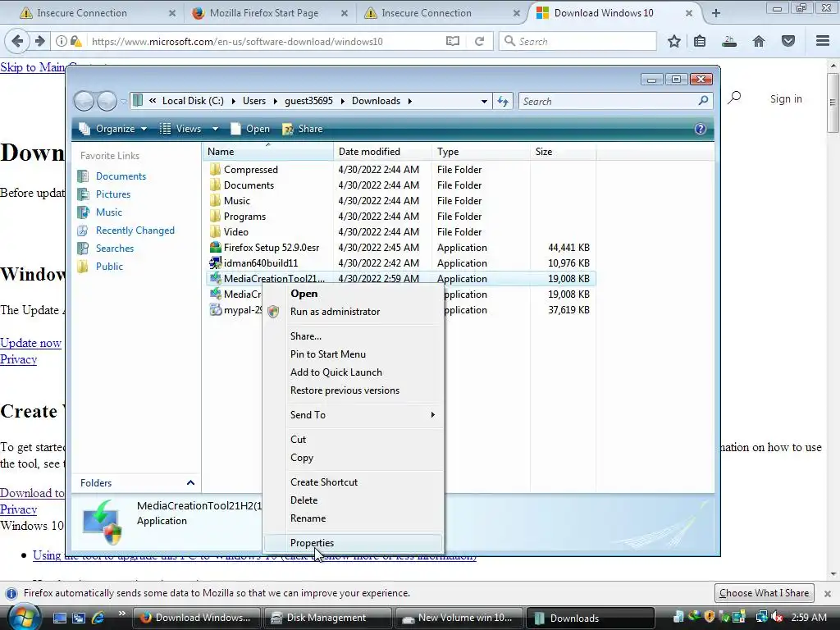This screenshot has height=630, width=840.
Task: Select Firefox Setup 52.9.0esr file
Action: click(271, 248)
